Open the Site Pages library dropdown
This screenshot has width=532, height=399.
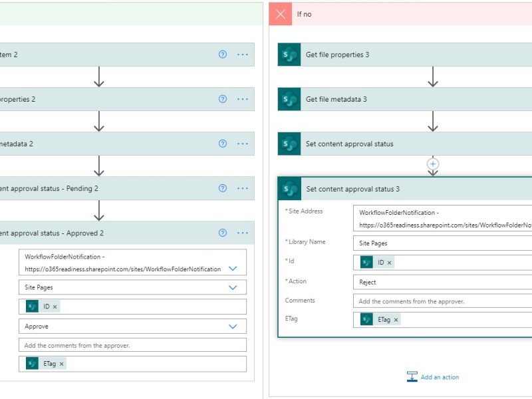[x=233, y=287]
